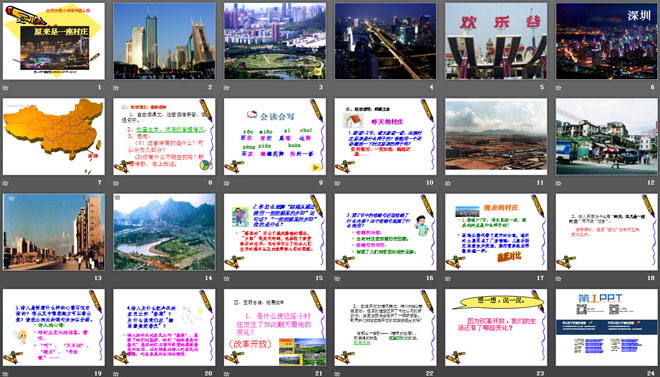
Task: Select slide 24 '第1PPT' thumbnail
Action: (x=607, y=327)
